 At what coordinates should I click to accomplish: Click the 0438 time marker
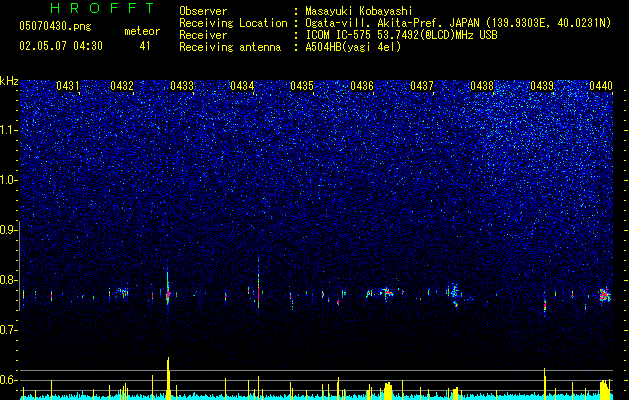482,86
